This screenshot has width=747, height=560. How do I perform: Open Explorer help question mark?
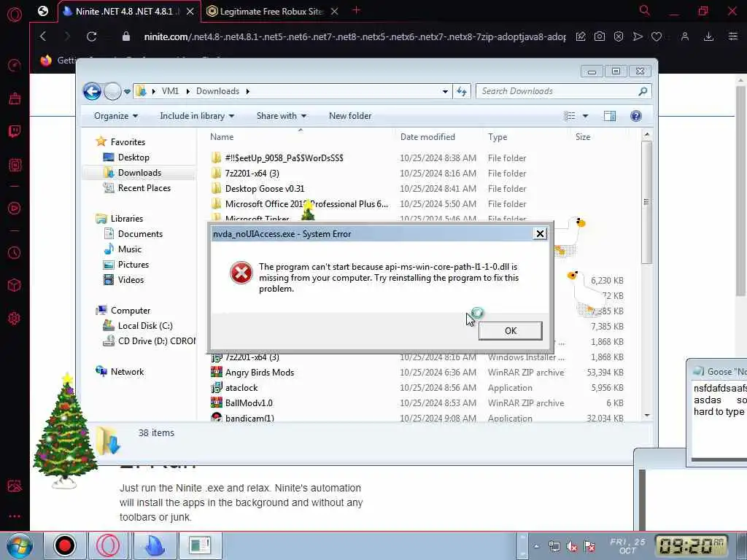point(636,116)
